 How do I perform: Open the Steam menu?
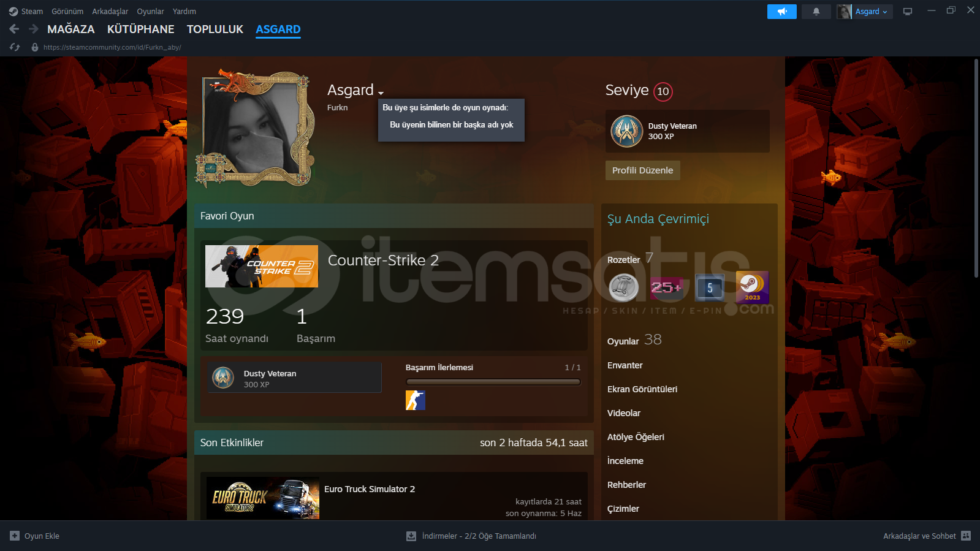pyautogui.click(x=32, y=12)
